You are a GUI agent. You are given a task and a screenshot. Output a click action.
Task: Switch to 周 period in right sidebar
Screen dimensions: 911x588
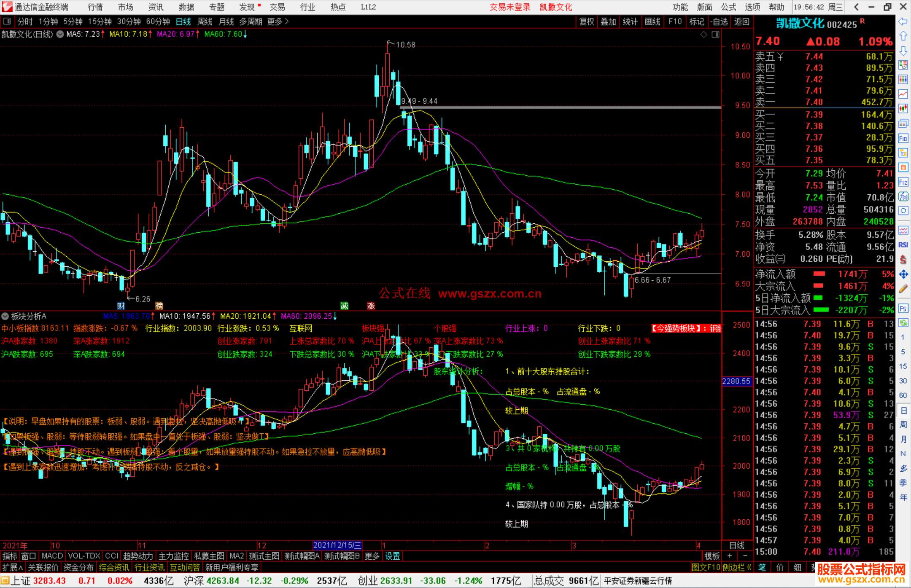coord(903,425)
